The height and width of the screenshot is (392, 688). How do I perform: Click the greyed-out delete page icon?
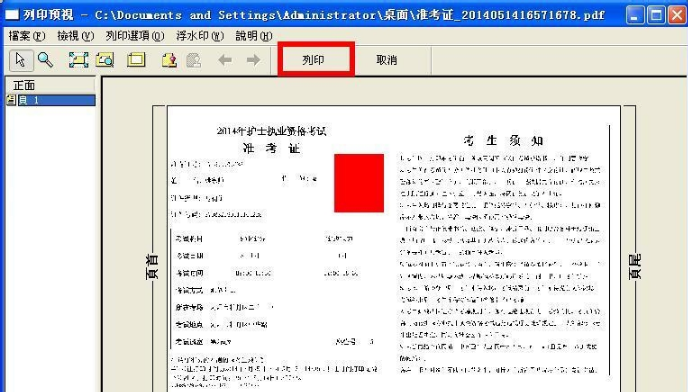point(194,60)
